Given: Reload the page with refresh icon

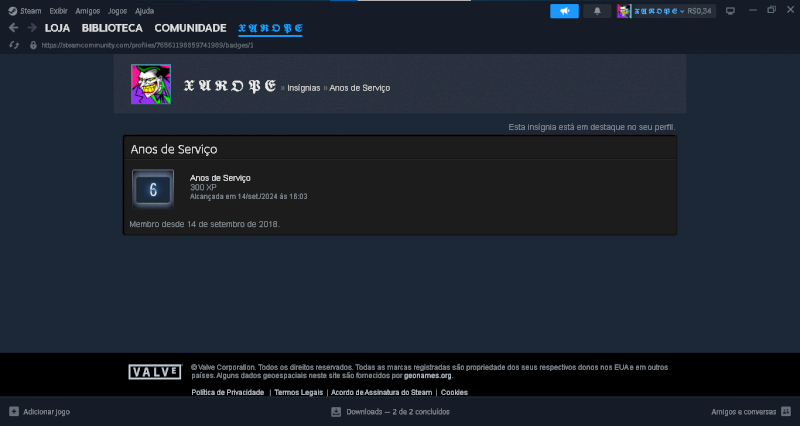Looking at the screenshot, I should tap(14, 45).
